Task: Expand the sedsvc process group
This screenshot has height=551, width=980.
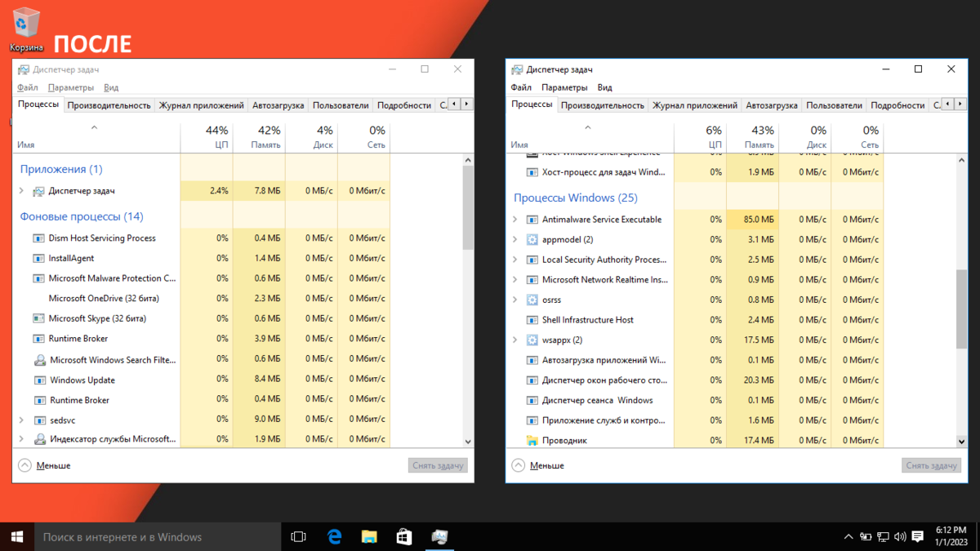Action: pyautogui.click(x=21, y=420)
